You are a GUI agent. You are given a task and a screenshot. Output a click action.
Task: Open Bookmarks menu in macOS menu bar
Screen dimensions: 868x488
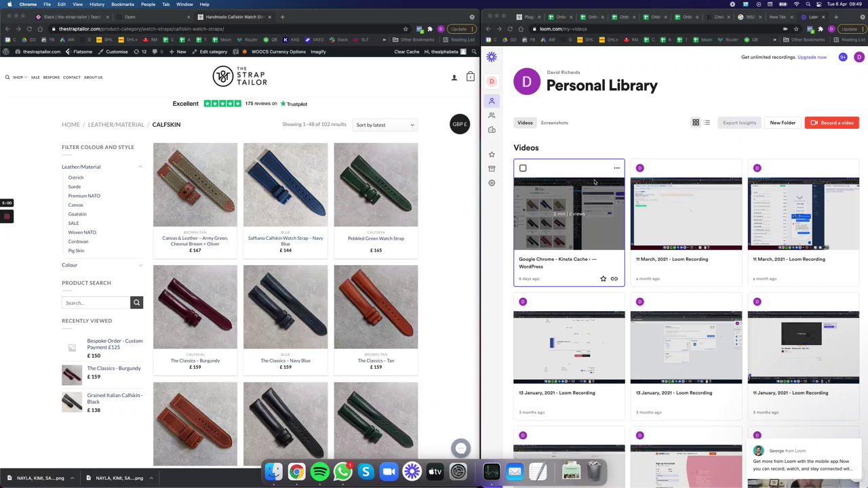(x=123, y=4)
